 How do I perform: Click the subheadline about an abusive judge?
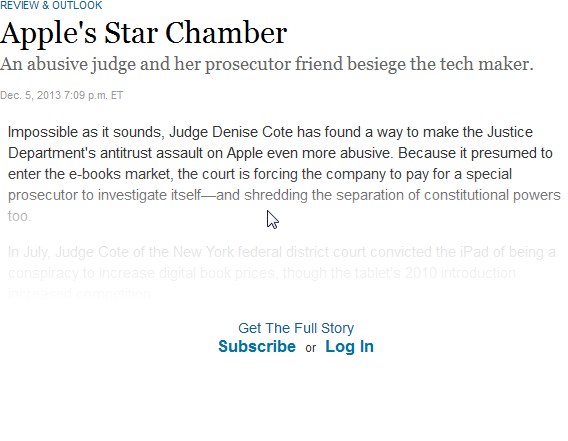click(267, 65)
